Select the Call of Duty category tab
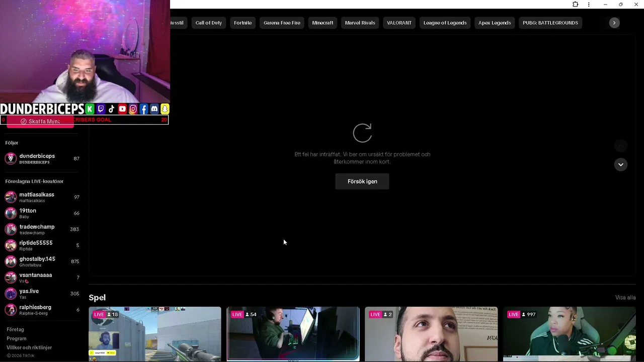This screenshot has width=644, height=362. coord(208,23)
